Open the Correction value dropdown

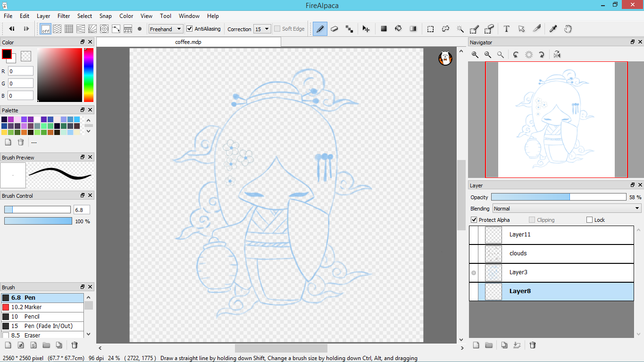click(262, 29)
